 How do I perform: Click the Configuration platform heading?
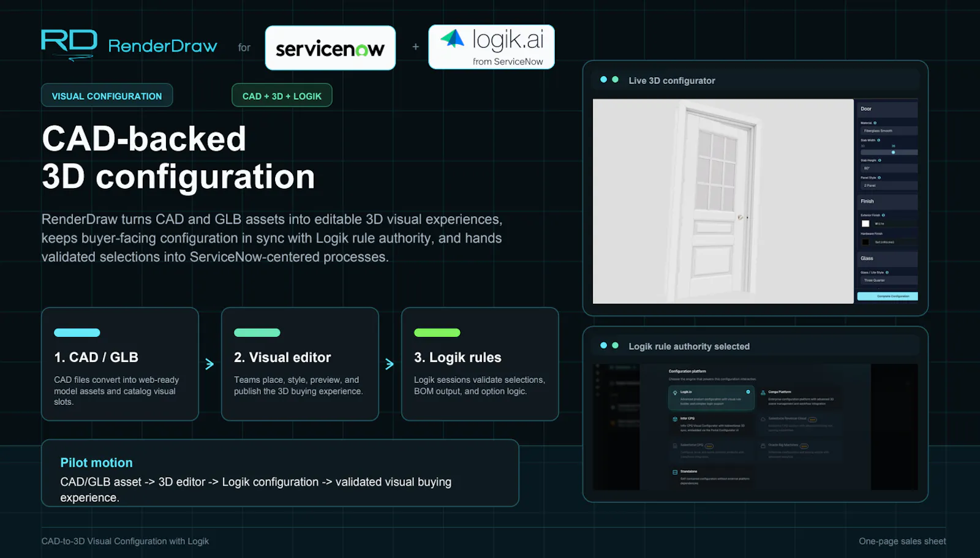(x=687, y=371)
